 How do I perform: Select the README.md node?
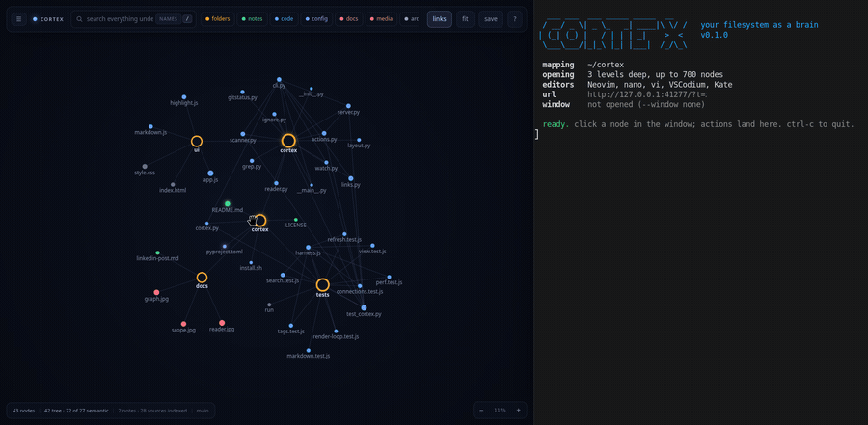[228, 204]
